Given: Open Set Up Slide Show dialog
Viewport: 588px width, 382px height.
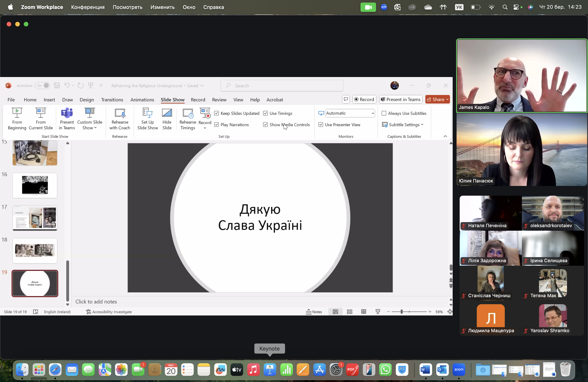Looking at the screenshot, I should pos(148,119).
